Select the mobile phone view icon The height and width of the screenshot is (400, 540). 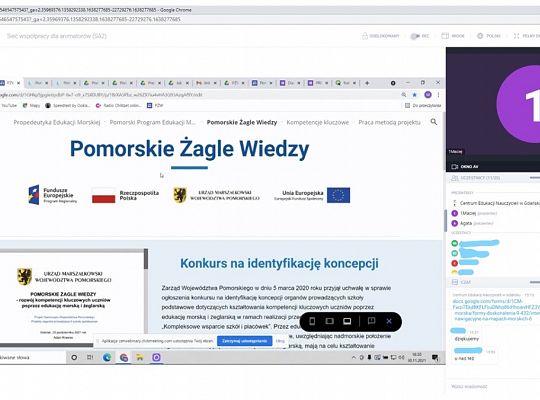click(312, 321)
